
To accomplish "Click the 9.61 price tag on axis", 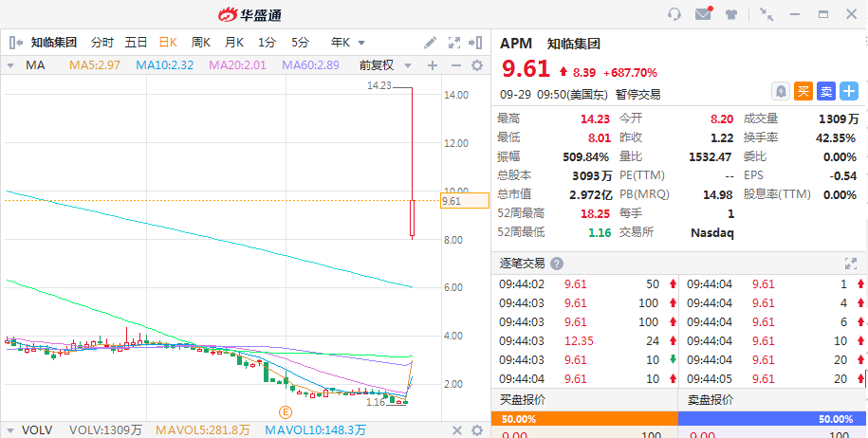I will point(465,201).
